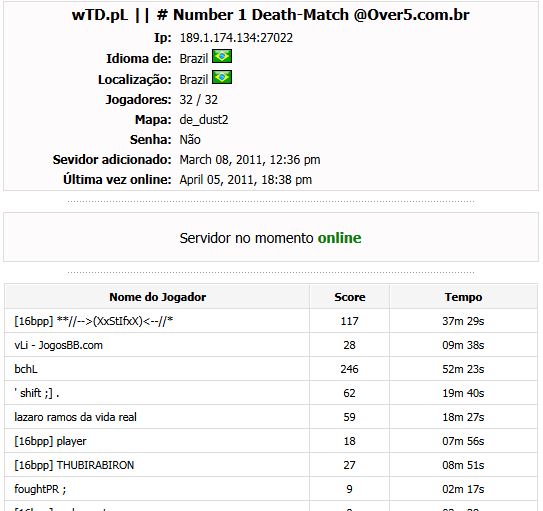Select player row bchL
Screen dimensions: 543x511
tap(271, 369)
